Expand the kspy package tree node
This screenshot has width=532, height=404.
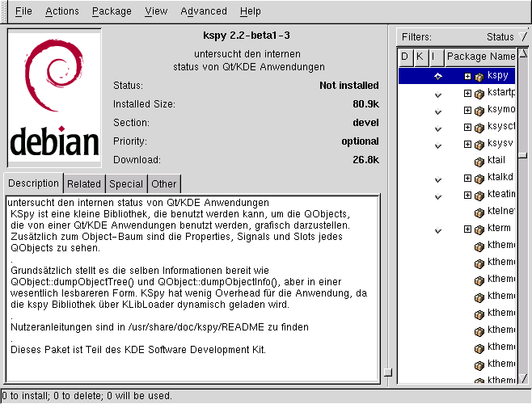point(467,76)
